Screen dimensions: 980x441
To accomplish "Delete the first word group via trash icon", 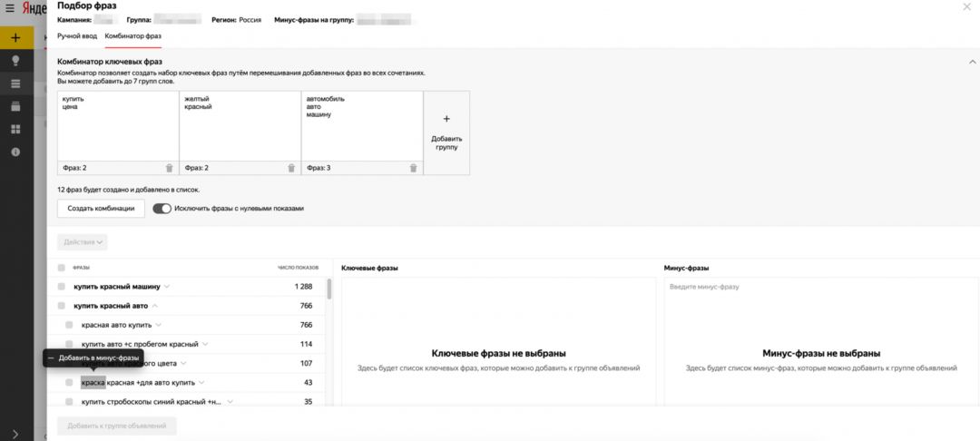I will pyautogui.click(x=170, y=168).
